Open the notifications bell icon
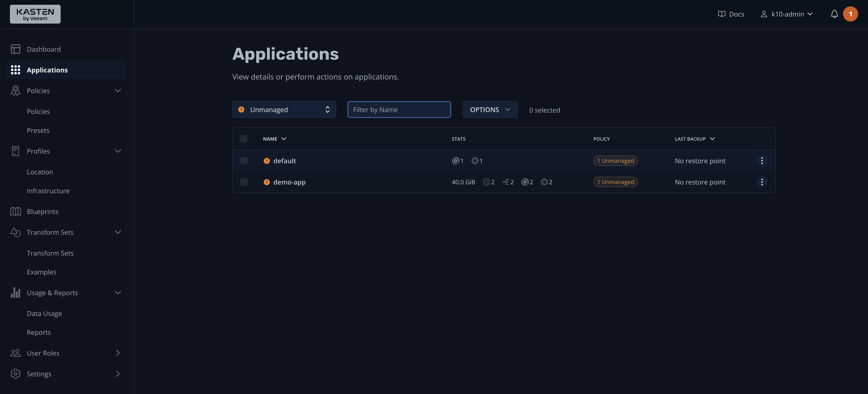 (834, 14)
